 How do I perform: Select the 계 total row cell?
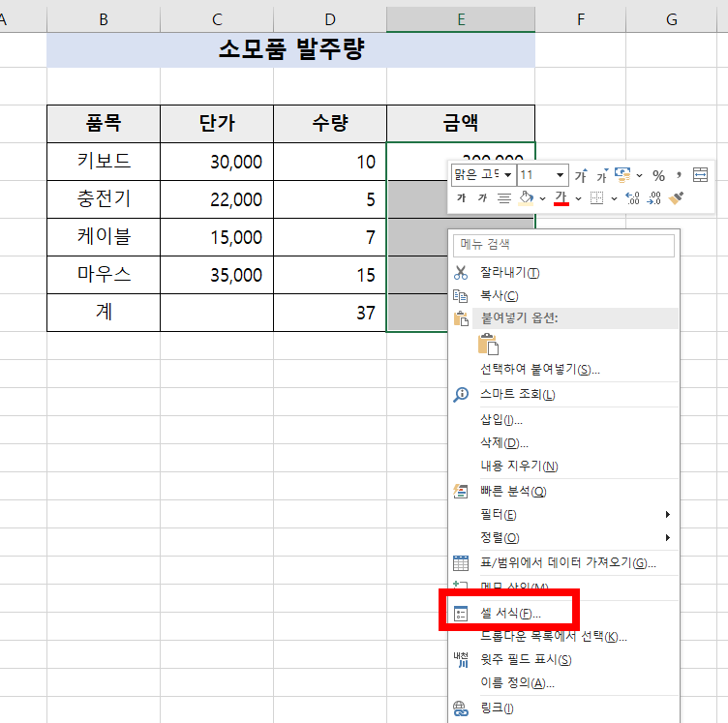click(x=104, y=313)
